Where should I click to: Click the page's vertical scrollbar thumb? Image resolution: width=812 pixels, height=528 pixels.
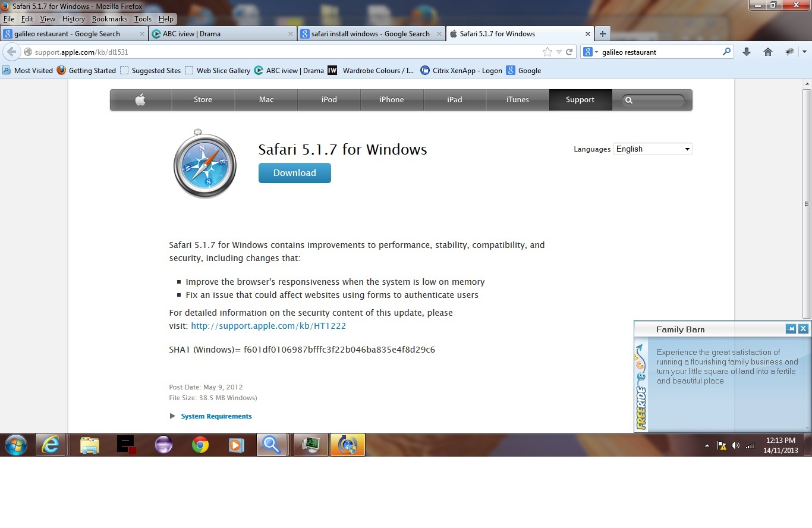pyautogui.click(x=807, y=202)
